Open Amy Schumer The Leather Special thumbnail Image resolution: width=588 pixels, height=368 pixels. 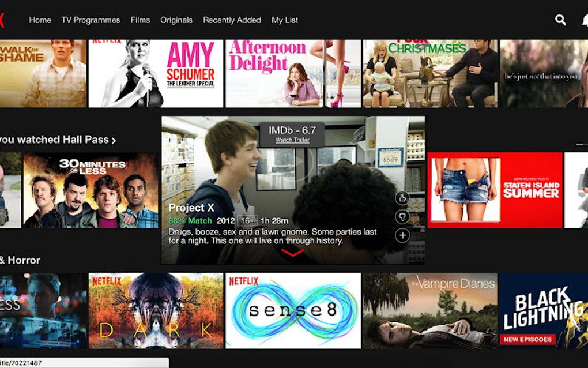pos(156,73)
